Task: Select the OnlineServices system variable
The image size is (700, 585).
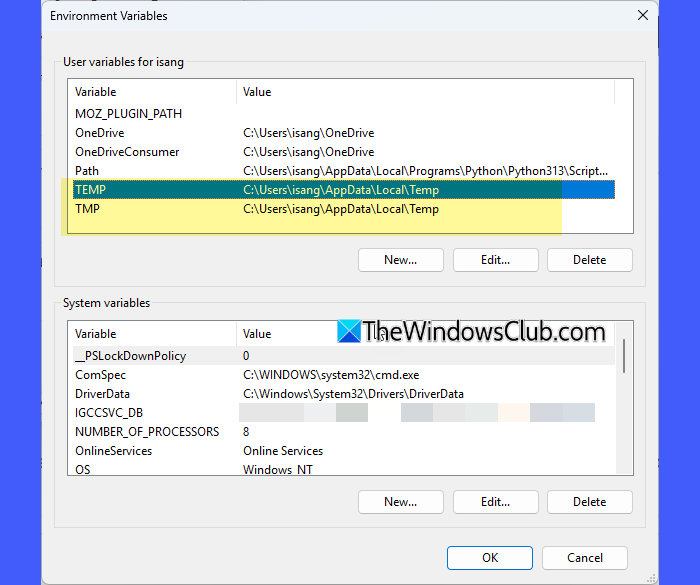Action: click(x=344, y=451)
